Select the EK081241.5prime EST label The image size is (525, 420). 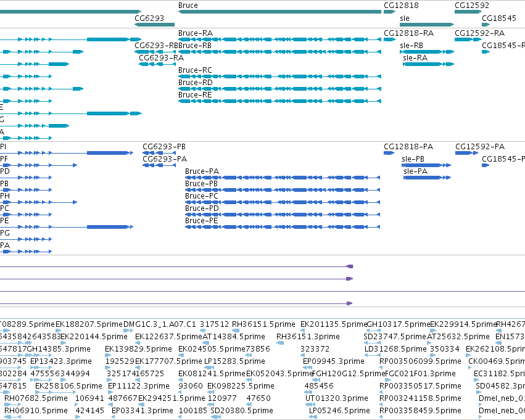click(x=212, y=374)
